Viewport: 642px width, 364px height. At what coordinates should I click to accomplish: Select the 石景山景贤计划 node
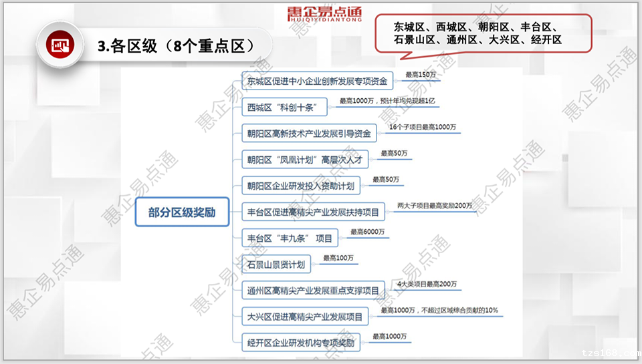276,264
